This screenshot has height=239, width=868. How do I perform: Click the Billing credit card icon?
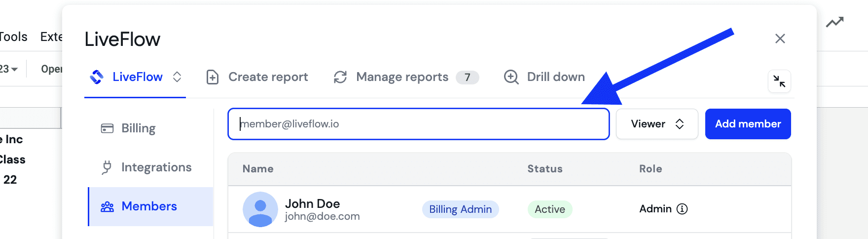107,128
